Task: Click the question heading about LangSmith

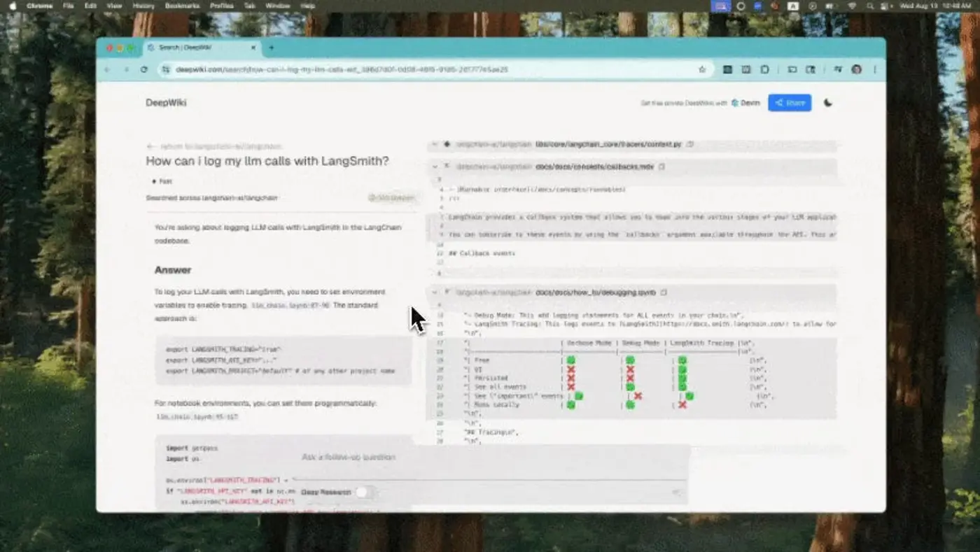Action: pos(267,161)
